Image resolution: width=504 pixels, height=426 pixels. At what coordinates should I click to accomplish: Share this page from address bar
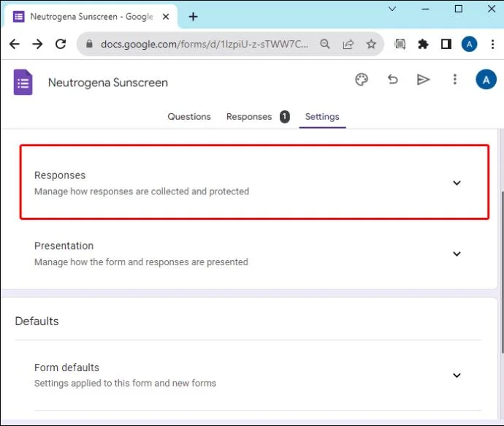coord(348,44)
